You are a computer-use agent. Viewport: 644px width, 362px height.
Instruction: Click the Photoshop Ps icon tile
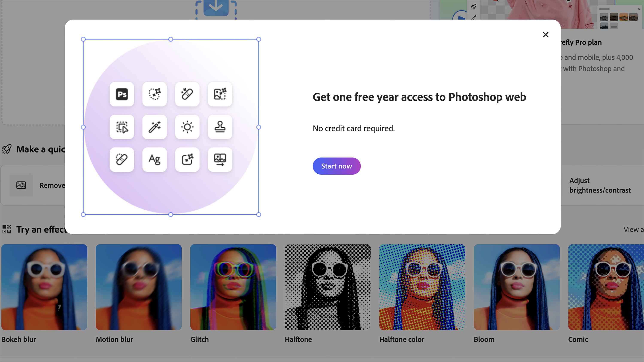(122, 94)
